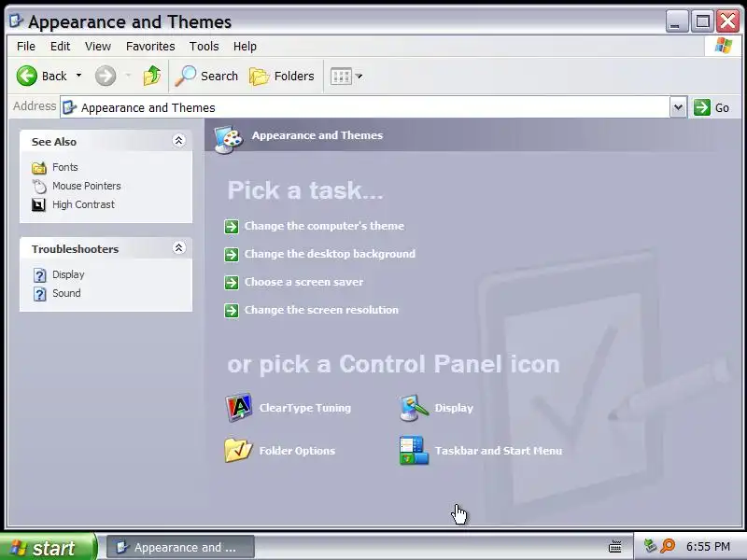Click the Mouse Pointers icon in See Also

(x=39, y=186)
